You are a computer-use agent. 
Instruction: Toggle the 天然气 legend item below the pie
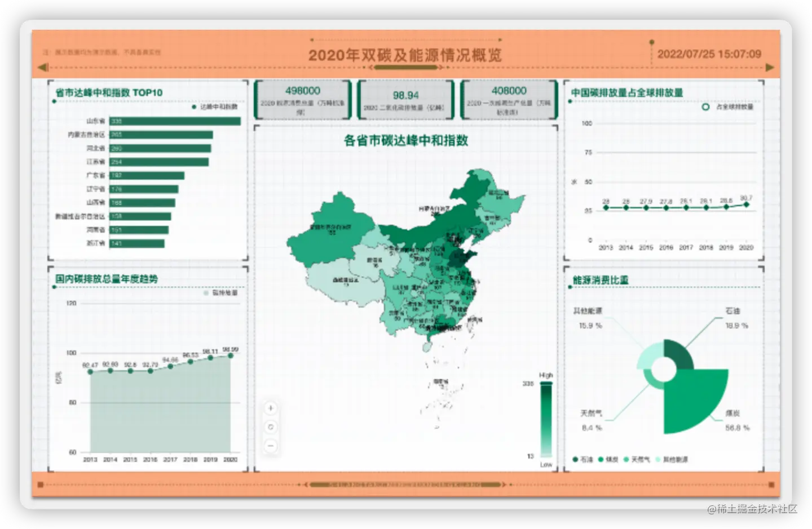coord(636,459)
